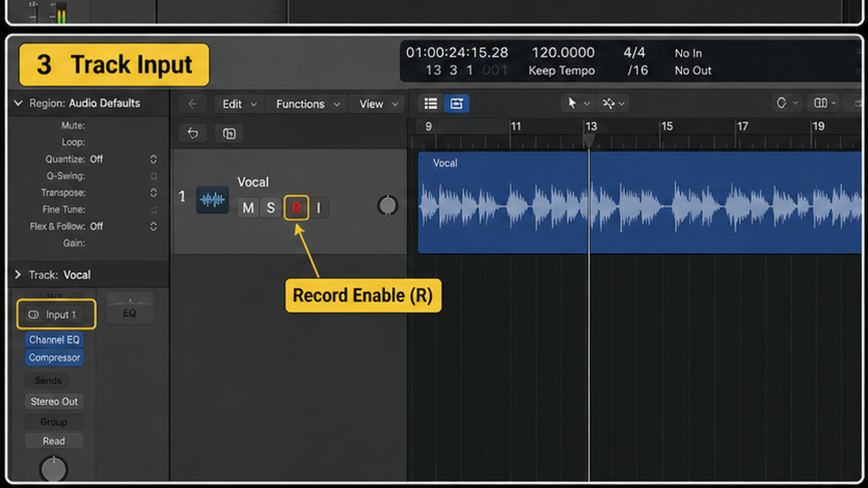
Task: Click the rightmost toolbar icon beside cycle
Action: tap(825, 103)
